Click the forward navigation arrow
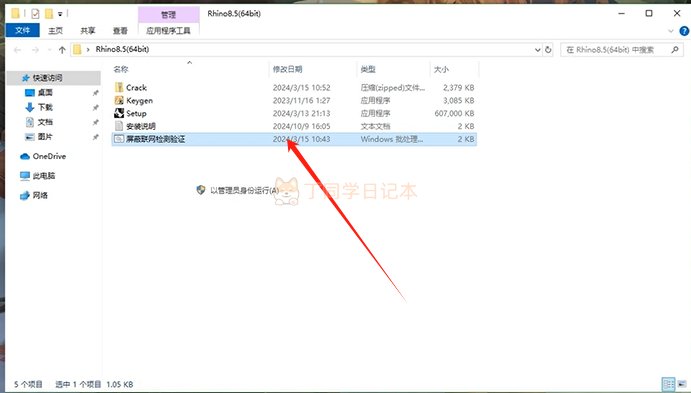This screenshot has height=393, width=691. [35, 50]
